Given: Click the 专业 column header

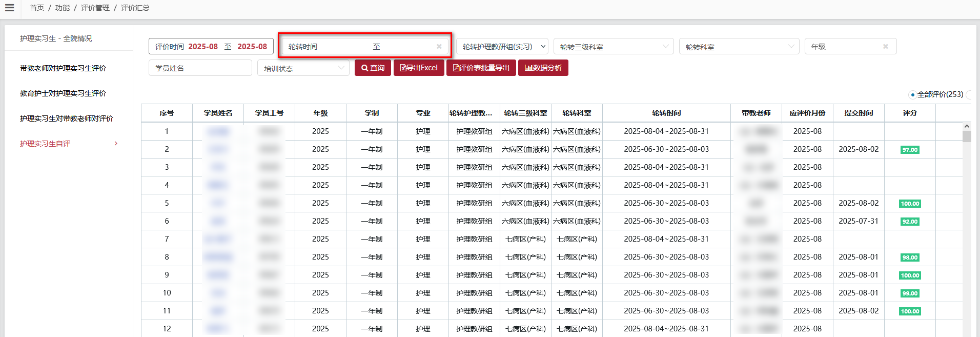Looking at the screenshot, I should [423, 113].
